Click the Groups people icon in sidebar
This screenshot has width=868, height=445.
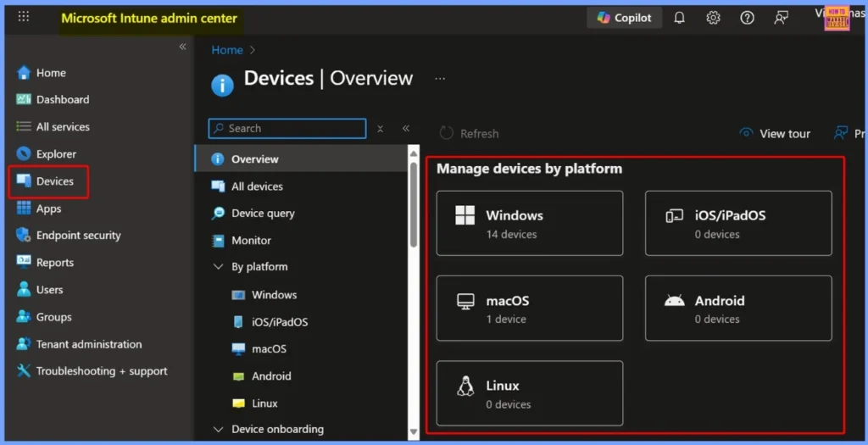[23, 317]
